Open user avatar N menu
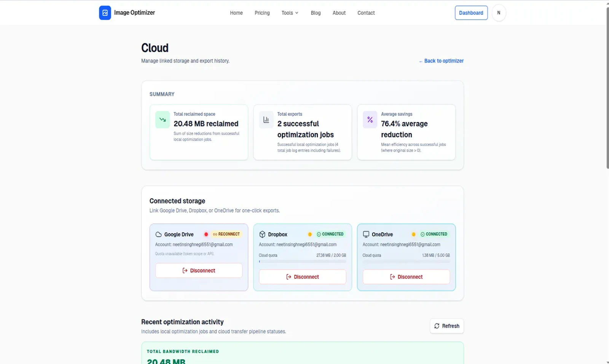 coord(499,13)
